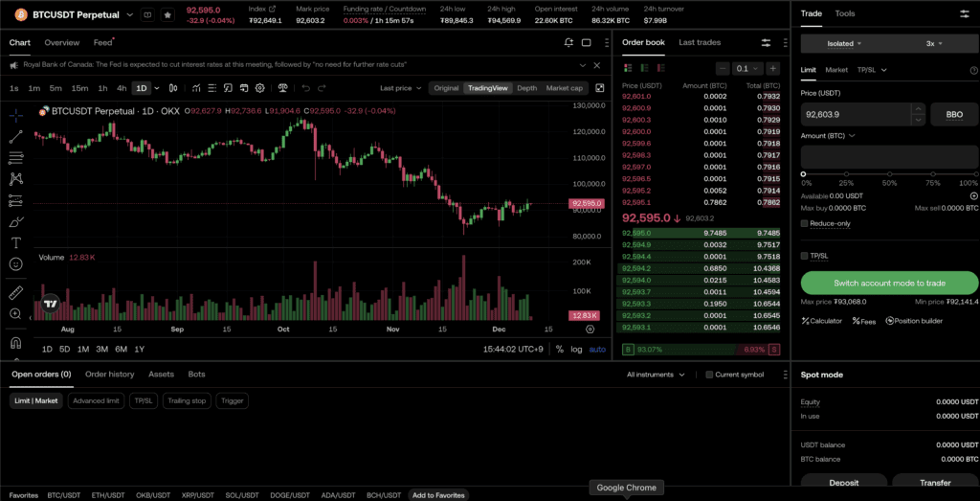Open the 3x leverage dropdown
The image size is (980, 501).
934,43
